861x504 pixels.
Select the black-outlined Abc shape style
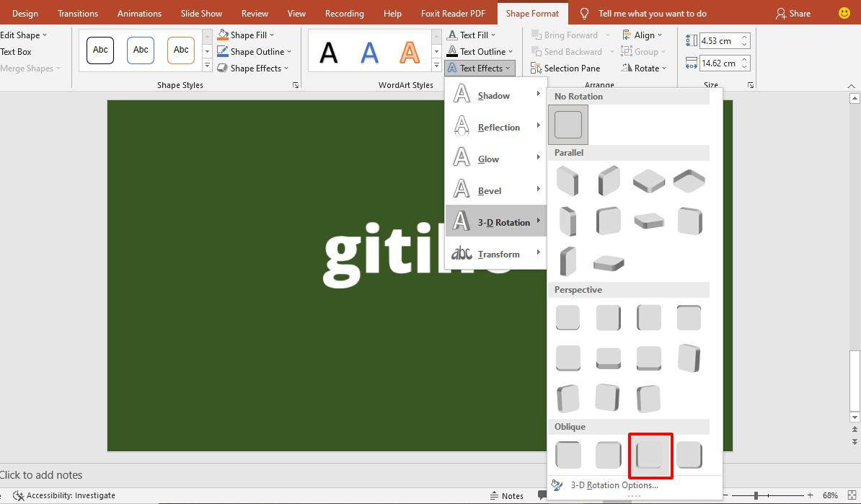click(x=100, y=50)
